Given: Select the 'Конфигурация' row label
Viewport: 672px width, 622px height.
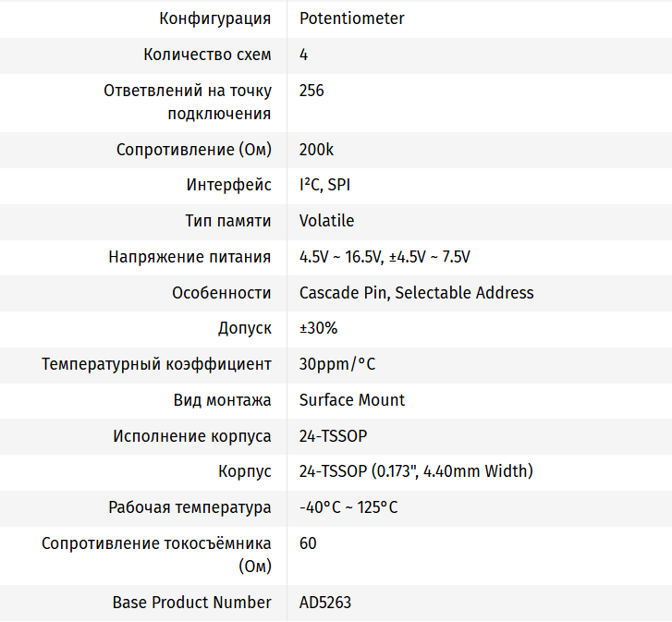Looking at the screenshot, I should pyautogui.click(x=215, y=18).
